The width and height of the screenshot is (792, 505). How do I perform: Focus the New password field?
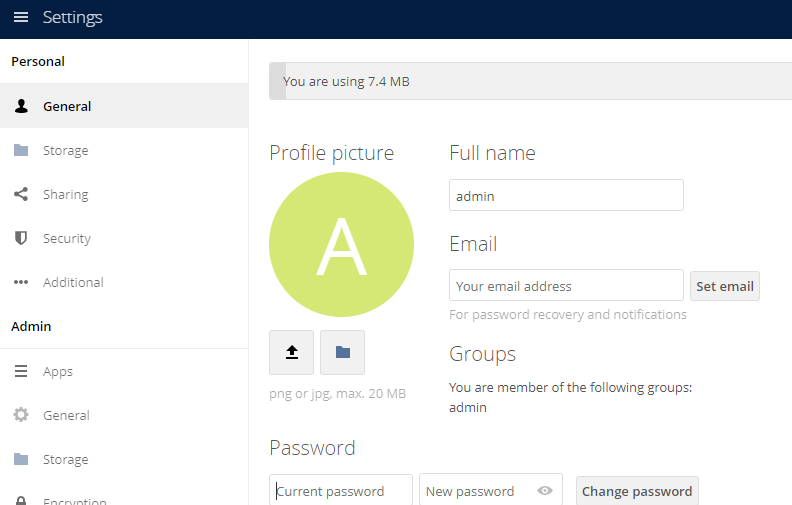(491, 490)
